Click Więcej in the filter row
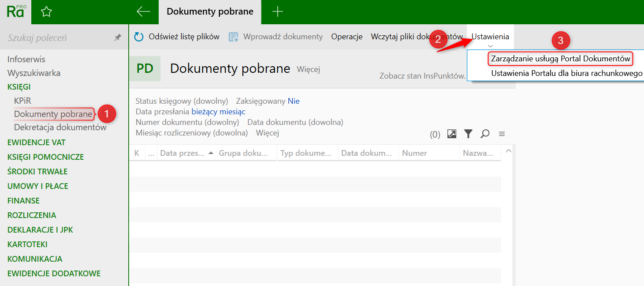 tap(268, 133)
